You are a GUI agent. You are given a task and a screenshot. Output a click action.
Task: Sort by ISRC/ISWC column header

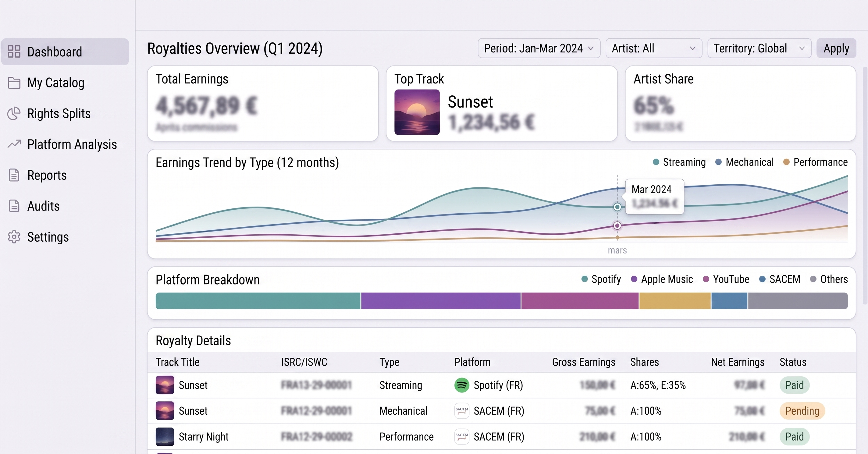tap(304, 362)
